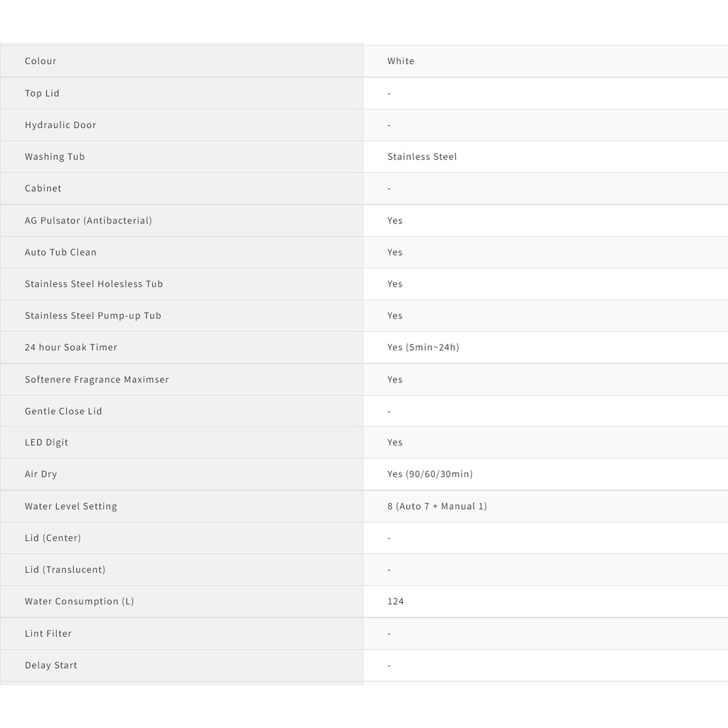The height and width of the screenshot is (728, 728).
Task: Click the Stainless Steel value text
Action: tap(422, 156)
